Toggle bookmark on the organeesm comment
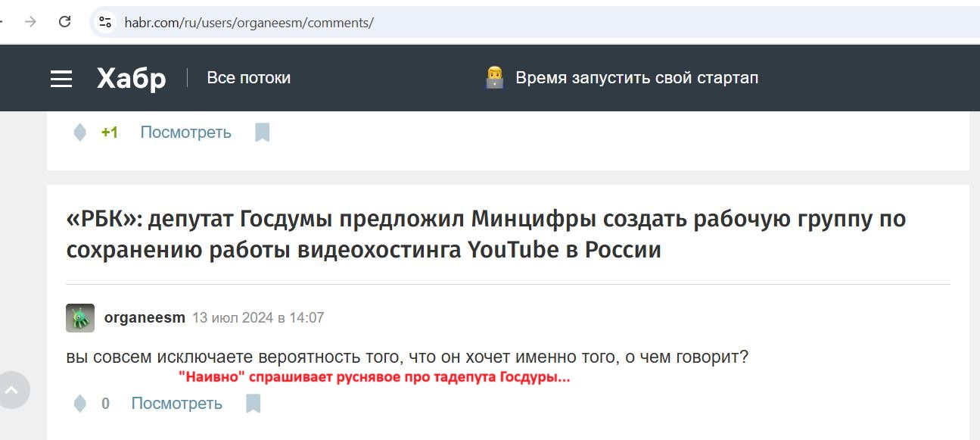Image resolution: width=980 pixels, height=440 pixels. [x=254, y=404]
